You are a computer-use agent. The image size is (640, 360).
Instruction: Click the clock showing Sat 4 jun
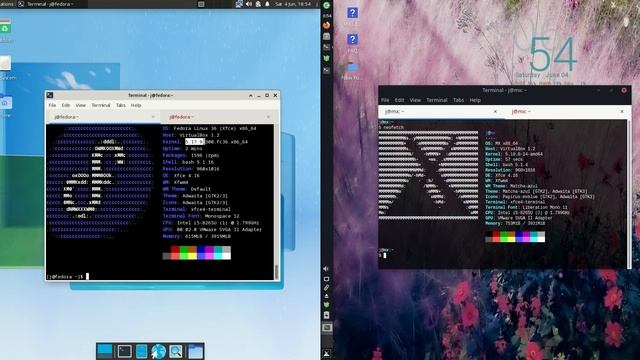pyautogui.click(x=293, y=4)
